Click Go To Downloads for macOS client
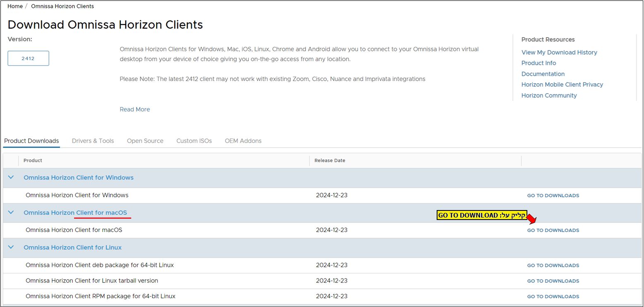 click(553, 230)
